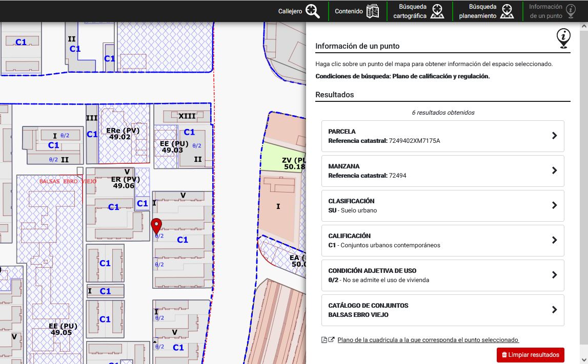Open the Contenido map icon
Viewport: 588px width, 364px height.
tap(373, 11)
